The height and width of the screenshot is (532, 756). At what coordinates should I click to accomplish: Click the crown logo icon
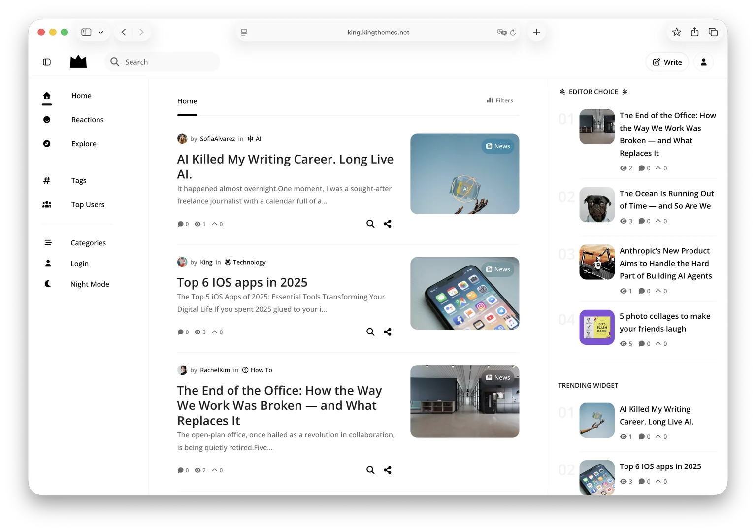(x=78, y=62)
